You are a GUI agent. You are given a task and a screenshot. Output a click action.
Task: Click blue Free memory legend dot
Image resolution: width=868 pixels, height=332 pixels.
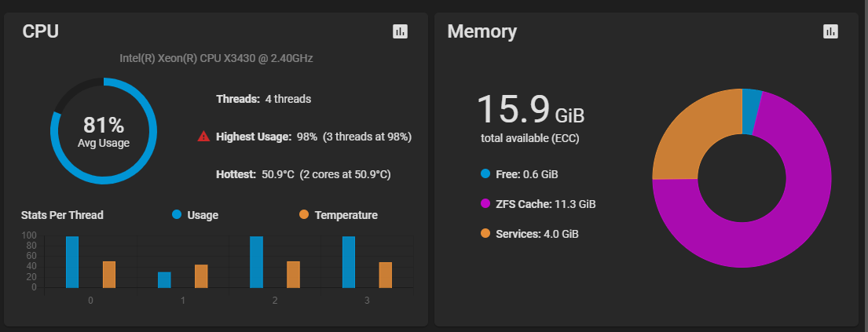coord(485,173)
